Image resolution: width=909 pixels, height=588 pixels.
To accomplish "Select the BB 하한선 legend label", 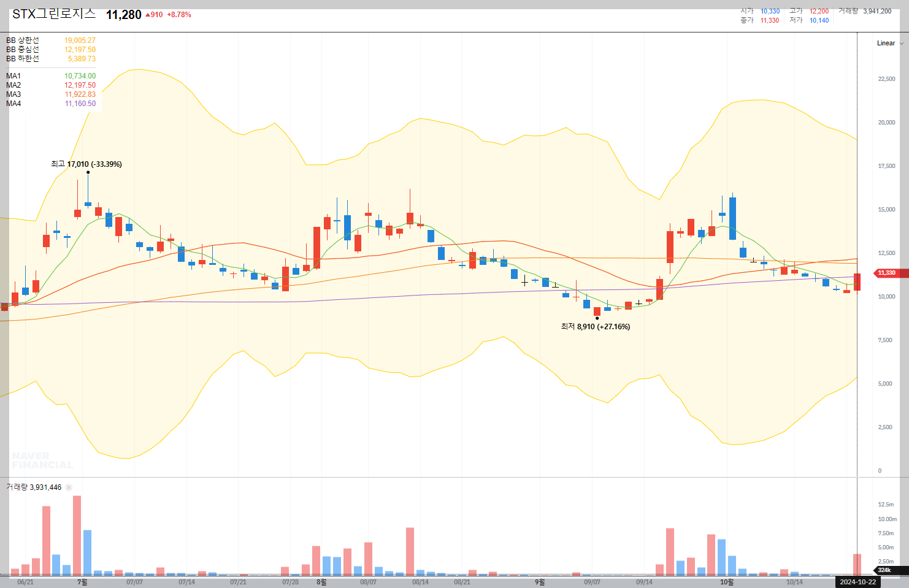I will 23,59.
